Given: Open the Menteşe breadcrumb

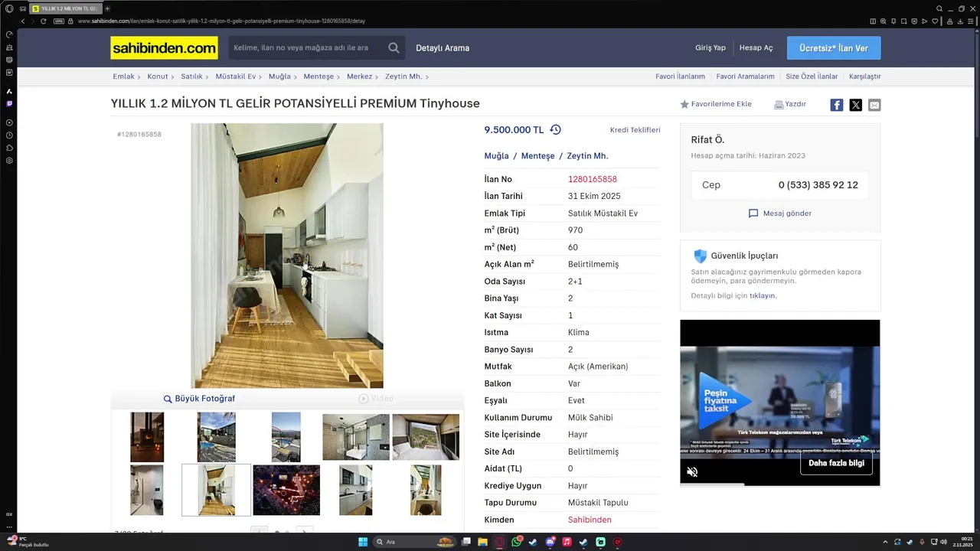Looking at the screenshot, I should click(x=318, y=77).
